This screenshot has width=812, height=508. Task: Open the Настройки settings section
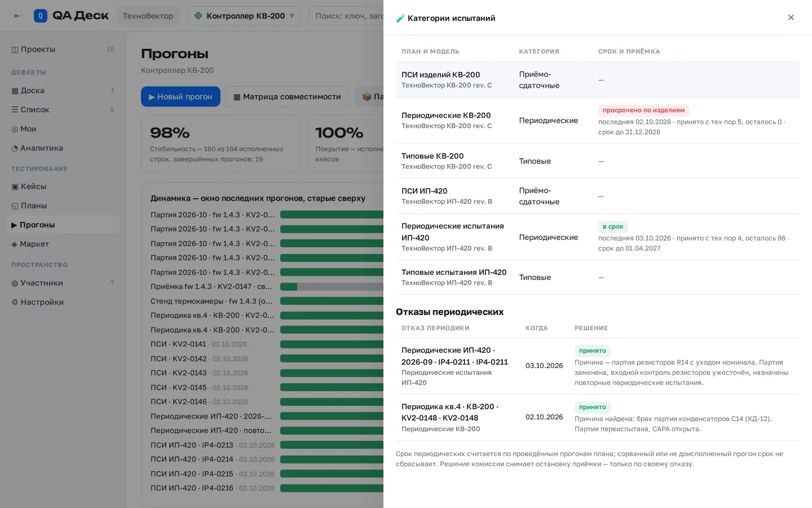point(63,303)
